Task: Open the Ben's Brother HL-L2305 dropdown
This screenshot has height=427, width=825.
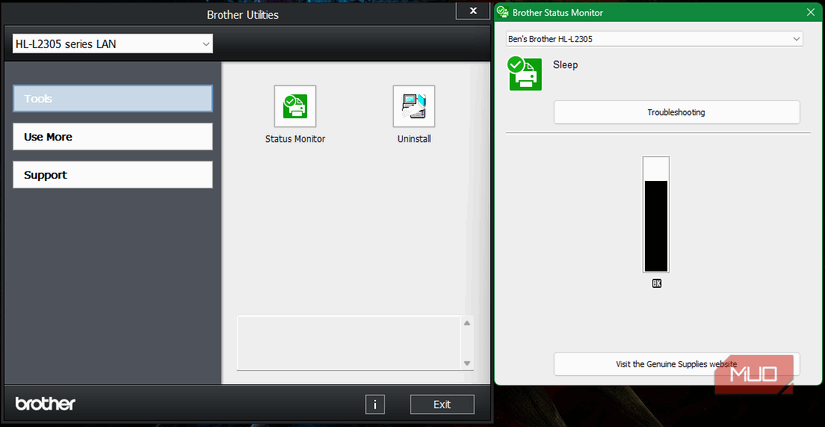Action: [654, 39]
